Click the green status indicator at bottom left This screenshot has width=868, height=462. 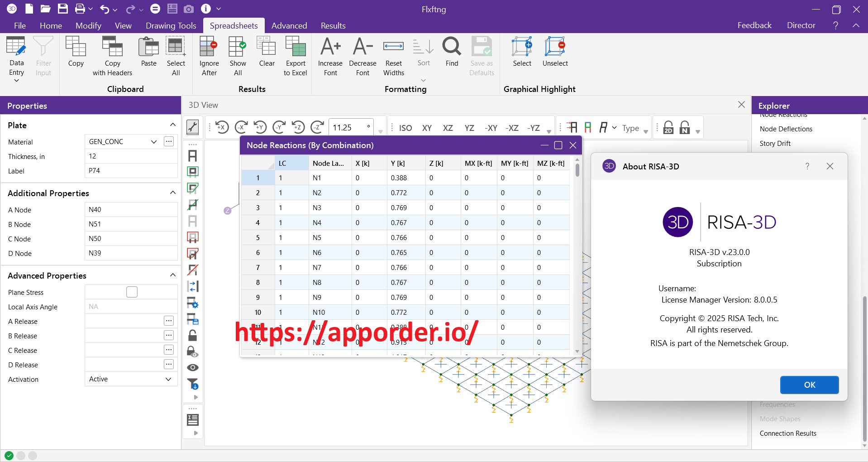9,456
